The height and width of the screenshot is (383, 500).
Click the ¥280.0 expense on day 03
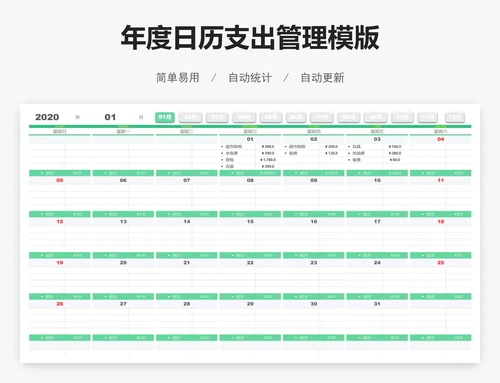tap(395, 153)
